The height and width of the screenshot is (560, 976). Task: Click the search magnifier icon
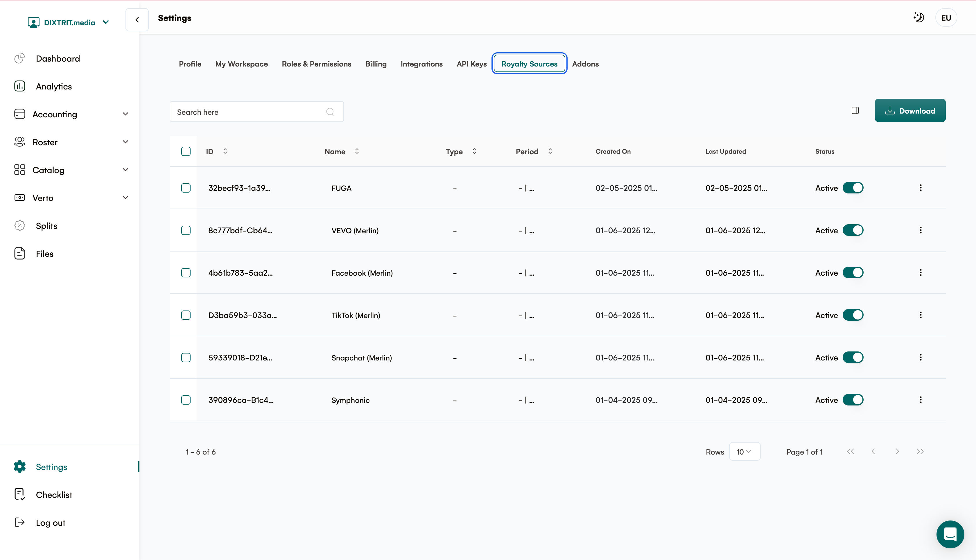coord(330,112)
